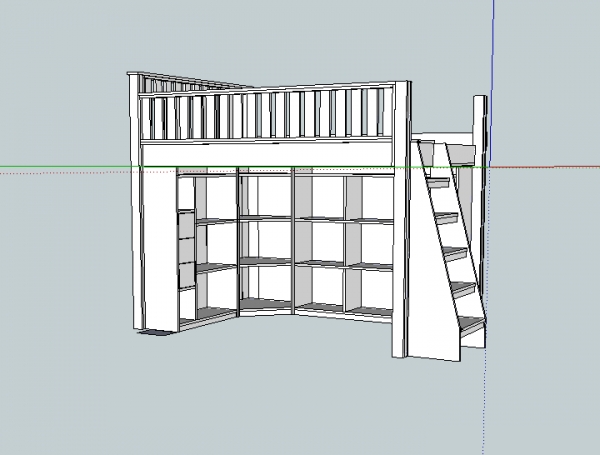600x455 pixels.
Task: Click the solid blue vertical axis line
Action: pyautogui.click(x=491, y=83)
